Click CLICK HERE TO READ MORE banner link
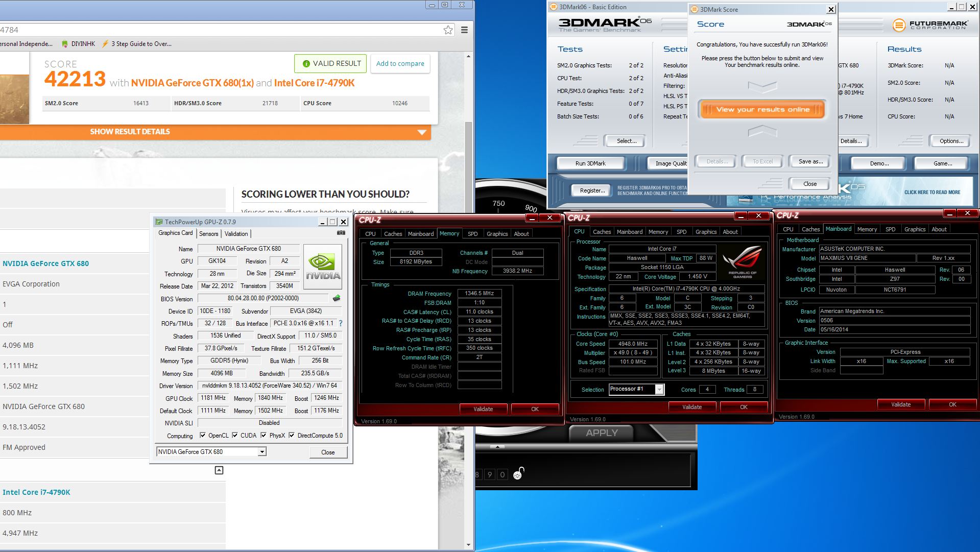The height and width of the screenshot is (552, 980). (x=932, y=193)
